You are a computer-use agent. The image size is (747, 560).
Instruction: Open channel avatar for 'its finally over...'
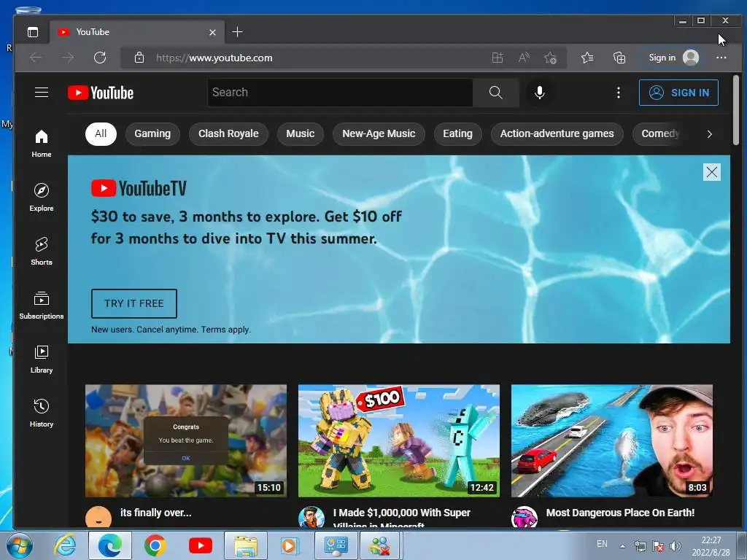[x=98, y=517]
